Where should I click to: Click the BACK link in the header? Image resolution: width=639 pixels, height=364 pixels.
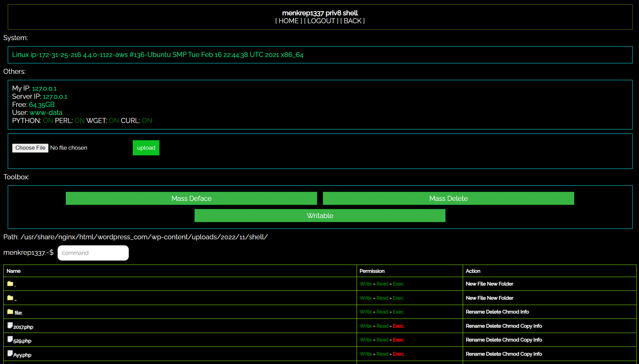coord(353,21)
